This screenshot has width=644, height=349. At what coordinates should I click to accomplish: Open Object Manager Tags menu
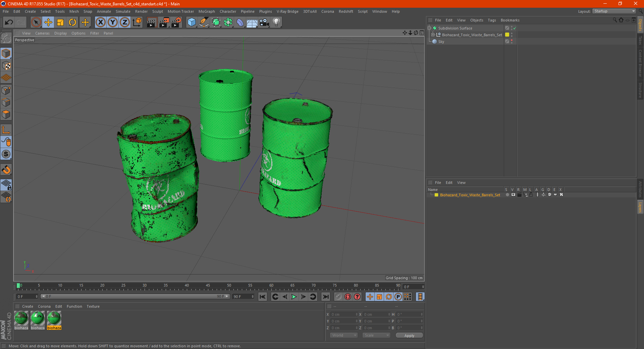click(492, 20)
